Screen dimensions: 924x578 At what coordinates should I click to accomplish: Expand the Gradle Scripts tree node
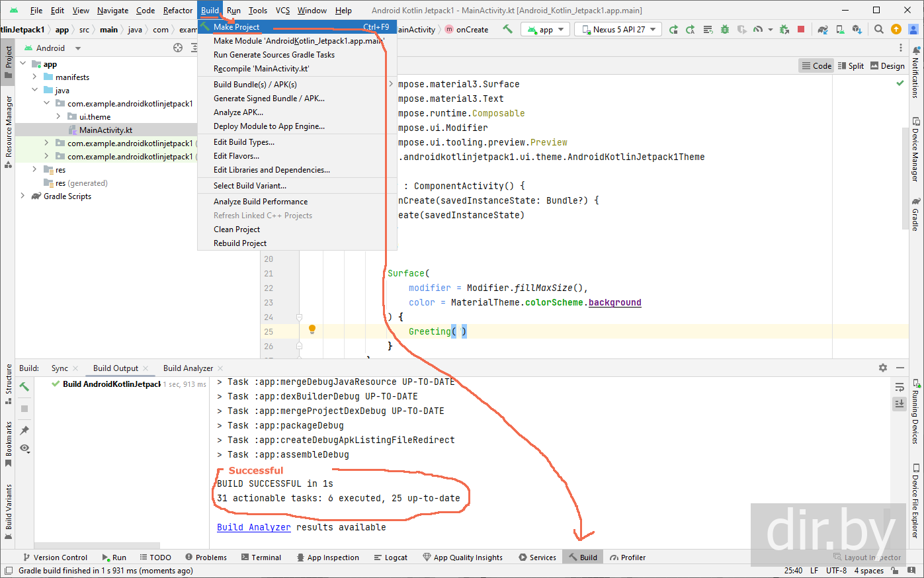pos(22,196)
